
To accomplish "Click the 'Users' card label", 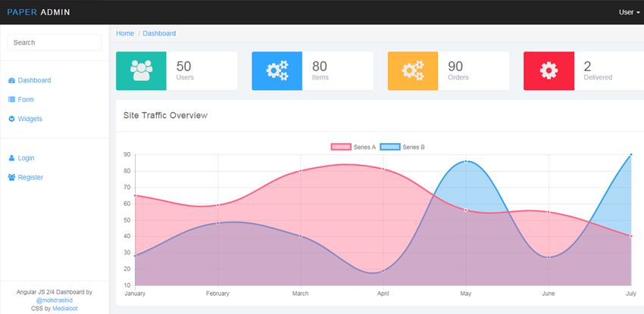I will pos(185,77).
